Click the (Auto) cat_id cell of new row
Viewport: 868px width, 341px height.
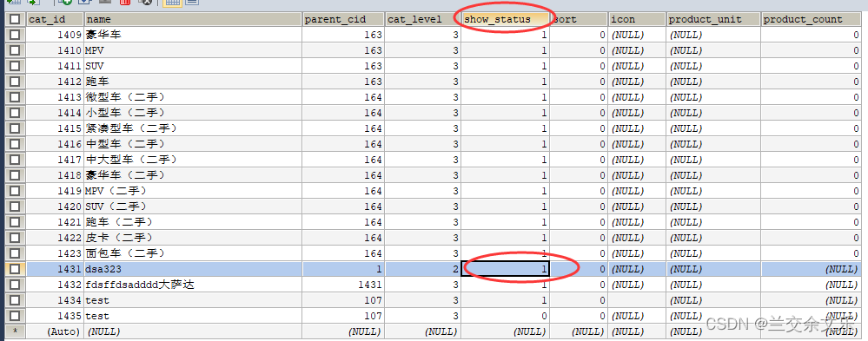coord(55,331)
